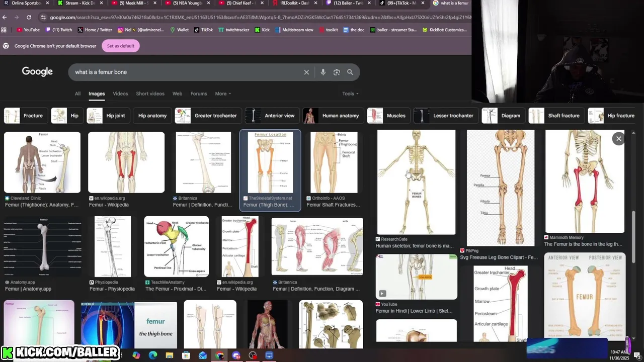Open the YouTube bookmark
This screenshot has height=362, width=644.
pyautogui.click(x=28, y=30)
